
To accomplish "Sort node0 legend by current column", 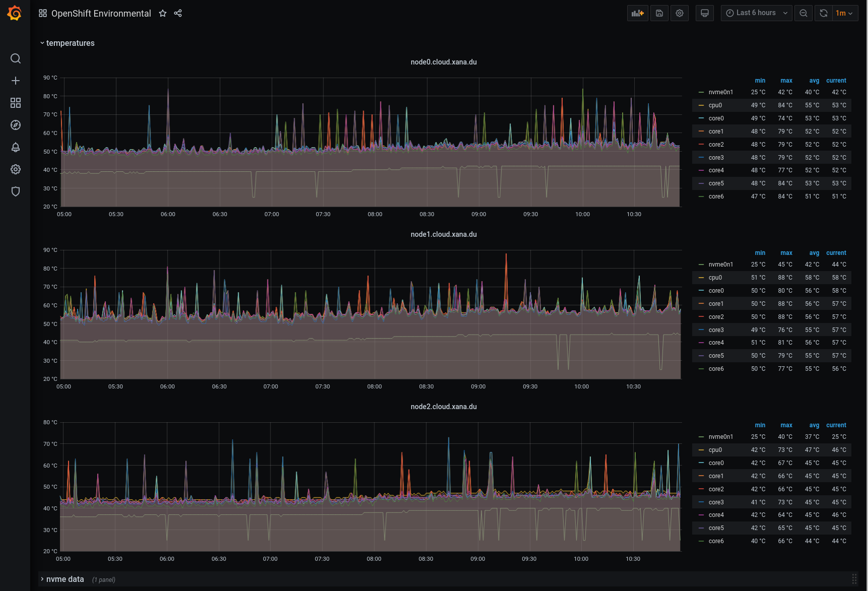I will [x=836, y=81].
